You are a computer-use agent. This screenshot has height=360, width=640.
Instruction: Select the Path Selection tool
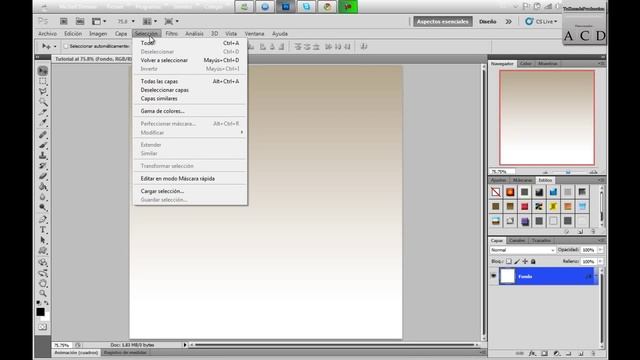43,240
